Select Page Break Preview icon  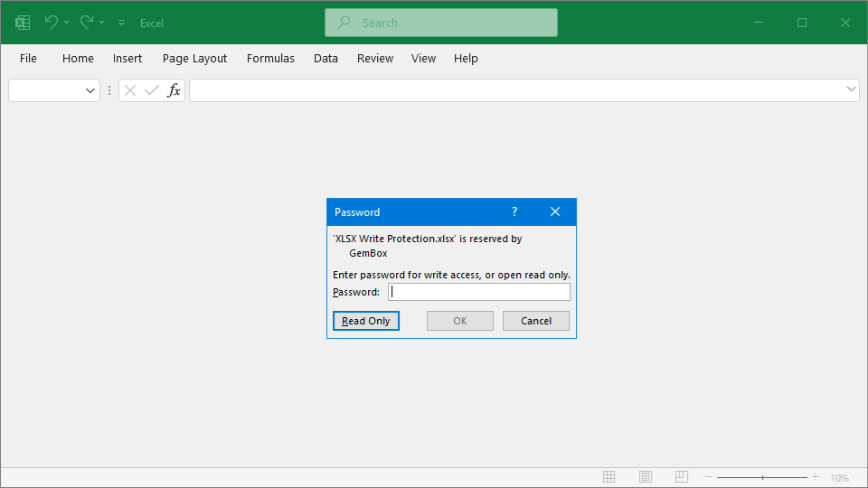[x=681, y=477]
